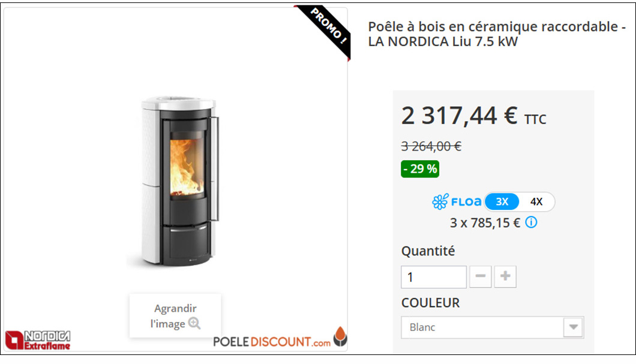Click the 3 x 785,15 € installment text
Viewport: 636px width, 364px height.
point(485,222)
